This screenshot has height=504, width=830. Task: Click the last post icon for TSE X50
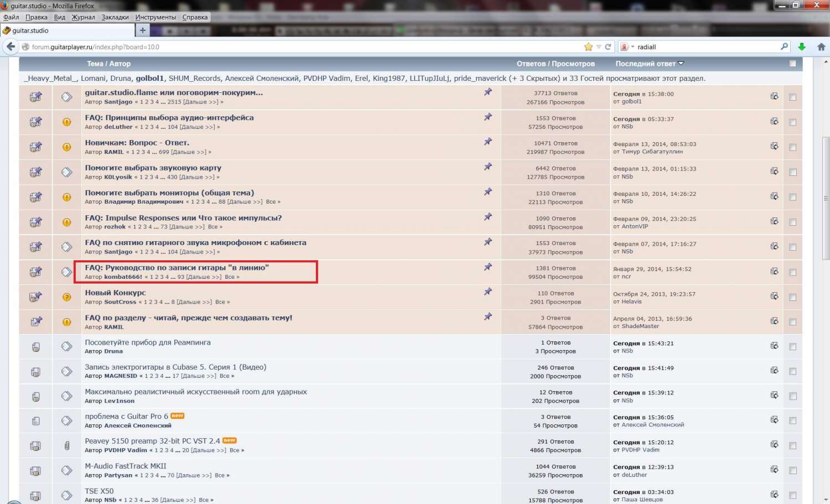click(x=774, y=494)
